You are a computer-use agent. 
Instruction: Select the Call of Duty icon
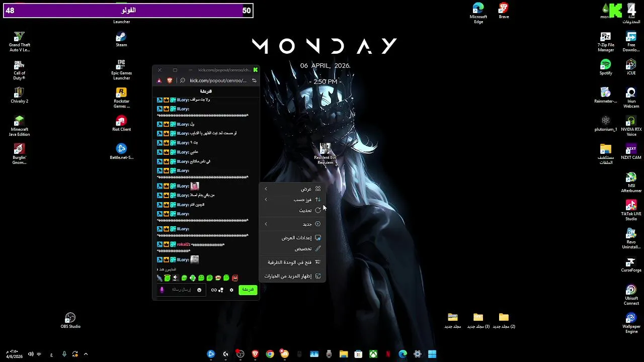click(x=19, y=70)
